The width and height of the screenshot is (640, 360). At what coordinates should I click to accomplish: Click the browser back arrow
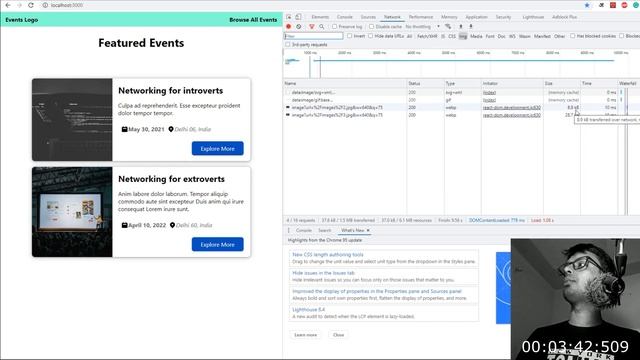8,5
